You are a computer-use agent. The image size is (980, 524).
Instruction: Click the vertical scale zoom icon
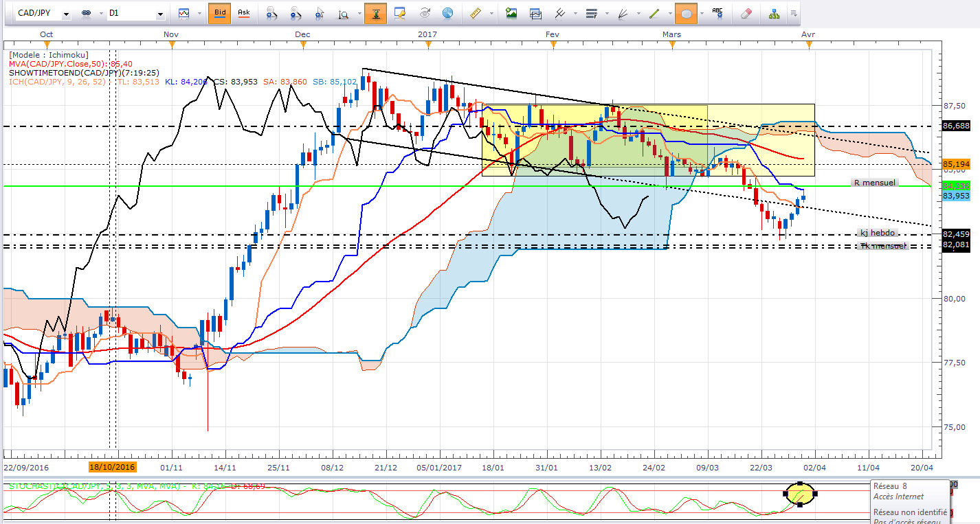[x=343, y=14]
